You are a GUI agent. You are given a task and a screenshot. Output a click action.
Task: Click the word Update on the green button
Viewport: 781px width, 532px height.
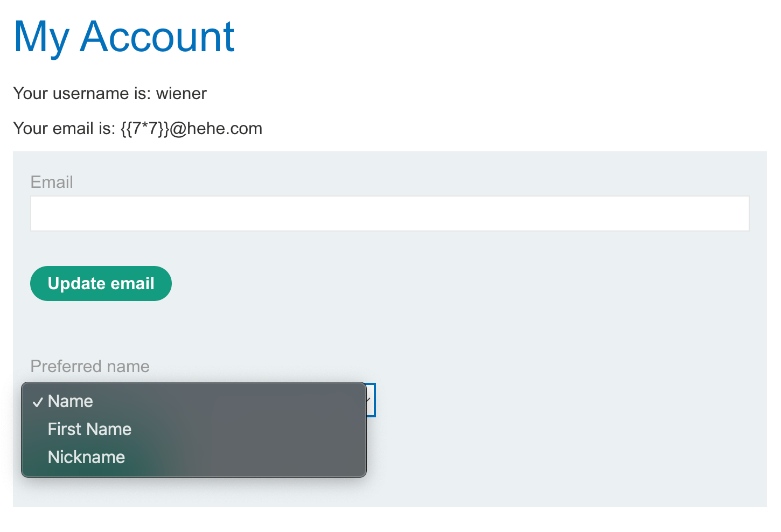(76, 283)
